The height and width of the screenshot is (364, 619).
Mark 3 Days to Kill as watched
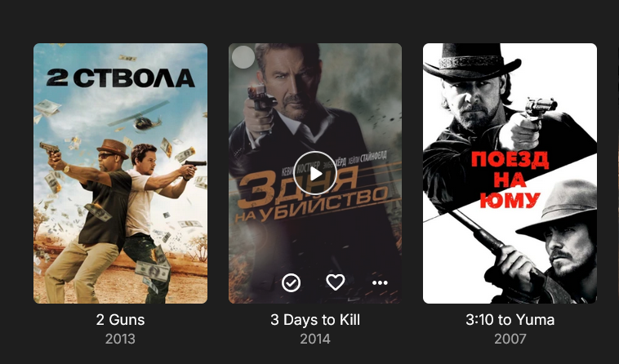(291, 282)
